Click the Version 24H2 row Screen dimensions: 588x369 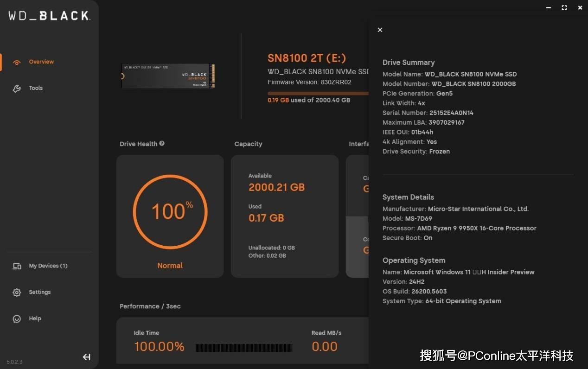tap(403, 282)
